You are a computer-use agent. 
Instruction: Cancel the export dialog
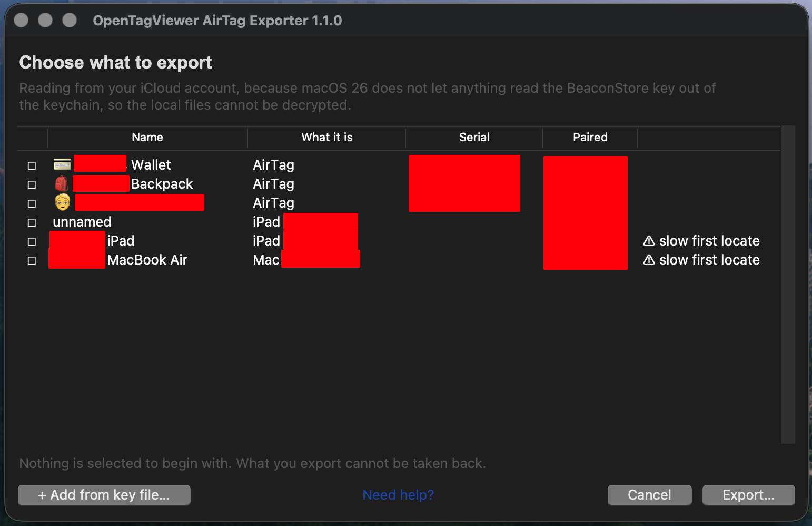click(x=650, y=495)
